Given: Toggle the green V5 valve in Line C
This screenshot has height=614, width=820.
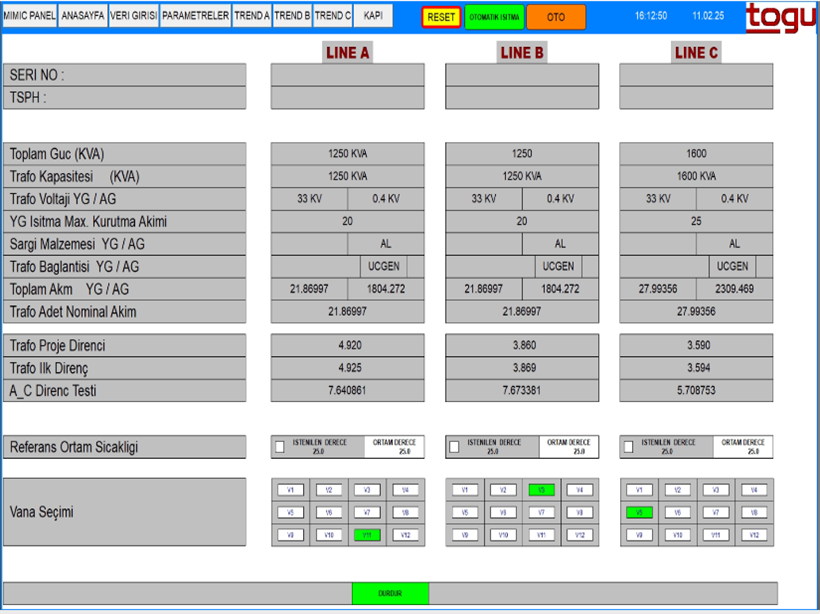Looking at the screenshot, I should [x=639, y=512].
